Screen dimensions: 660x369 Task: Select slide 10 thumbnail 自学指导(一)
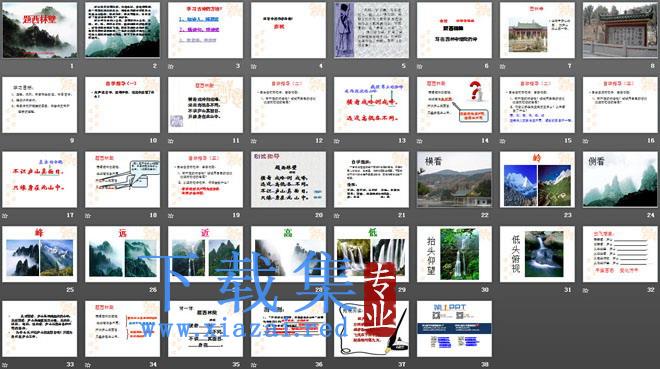tap(122, 105)
